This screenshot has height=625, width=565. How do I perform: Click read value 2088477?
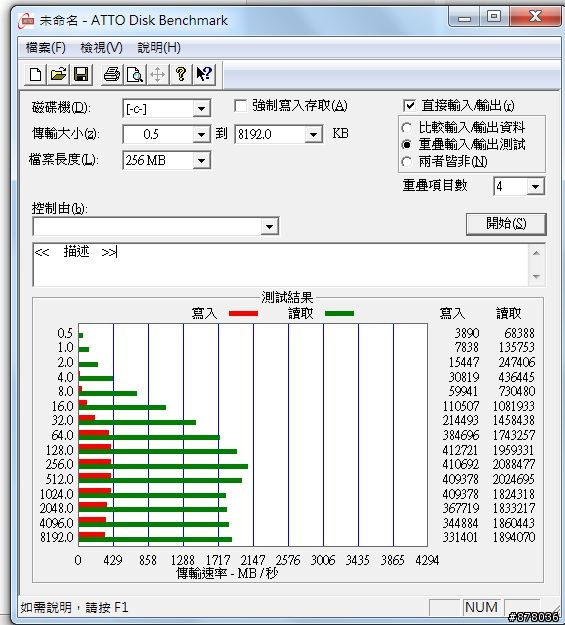(514, 465)
